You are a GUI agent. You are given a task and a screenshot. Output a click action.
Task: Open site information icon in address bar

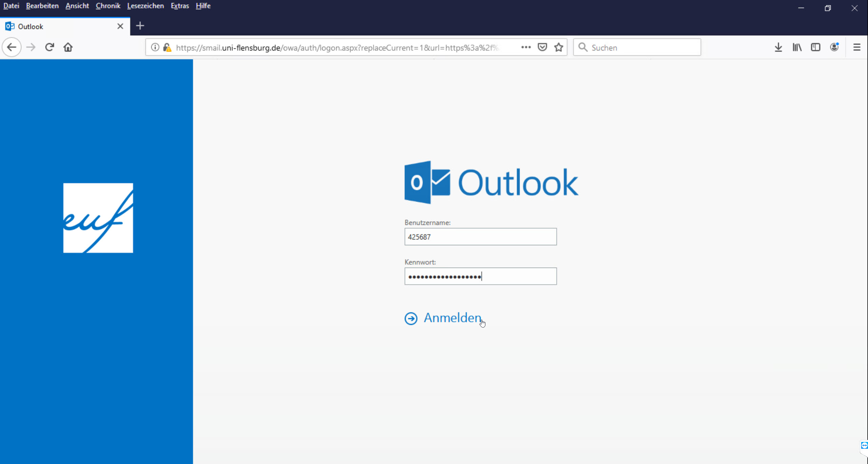155,47
